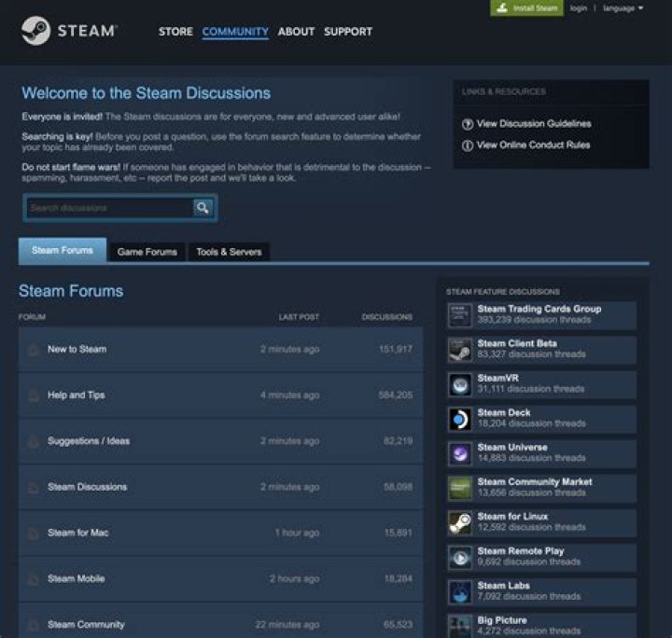Open View Online Conduct Rules link
Image resolution: width=672 pixels, height=638 pixels.
pyautogui.click(x=533, y=146)
